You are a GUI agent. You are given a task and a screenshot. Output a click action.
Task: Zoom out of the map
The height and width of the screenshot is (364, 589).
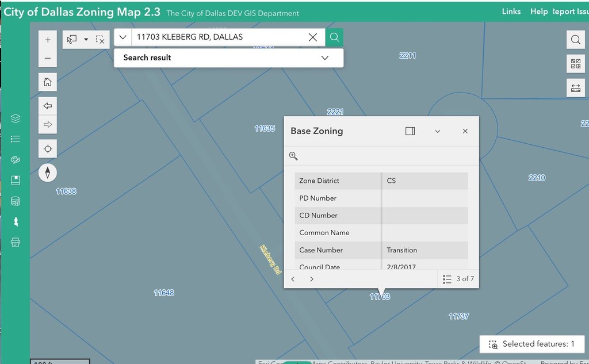[48, 58]
